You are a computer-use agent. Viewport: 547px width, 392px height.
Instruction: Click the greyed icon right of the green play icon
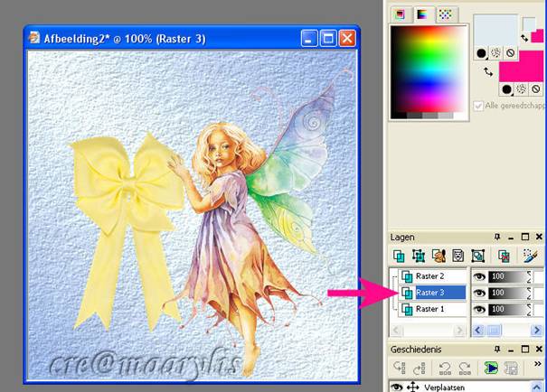(511, 369)
